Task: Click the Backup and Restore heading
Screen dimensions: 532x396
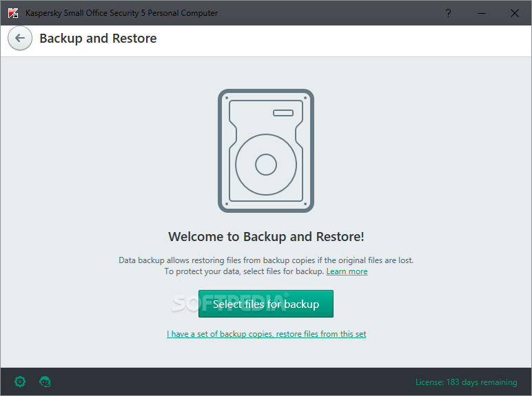Action: point(98,39)
